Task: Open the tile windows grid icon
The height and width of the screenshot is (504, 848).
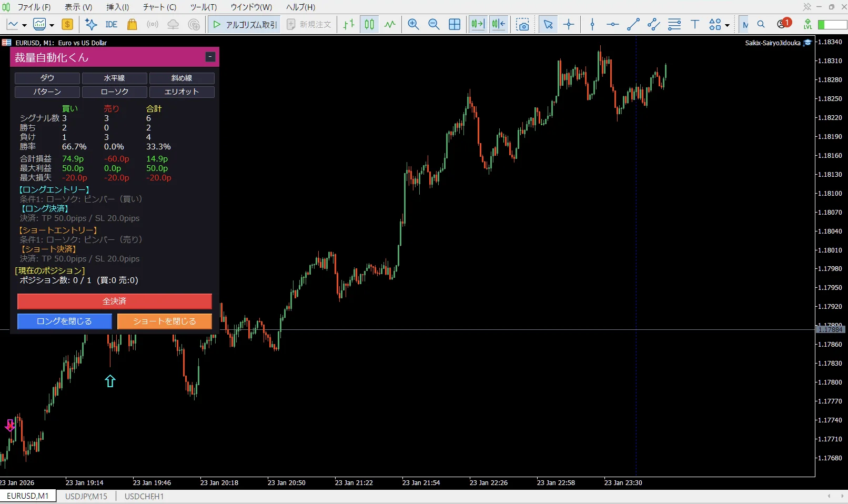Action: coord(455,24)
